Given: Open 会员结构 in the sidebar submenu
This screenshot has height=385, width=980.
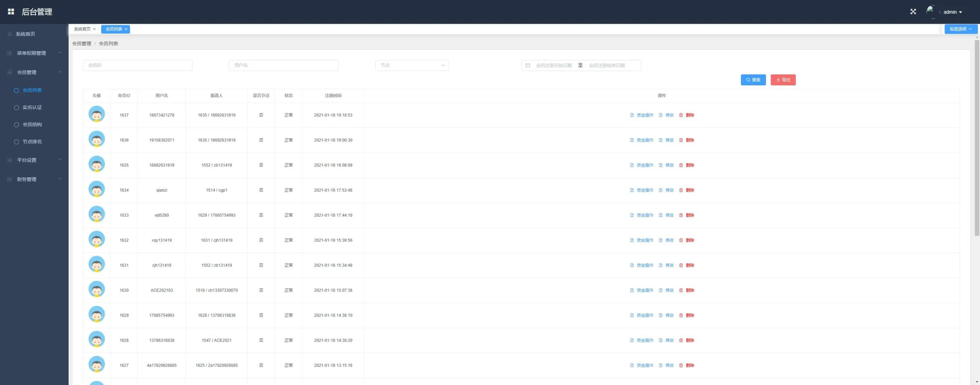Looking at the screenshot, I should point(32,124).
